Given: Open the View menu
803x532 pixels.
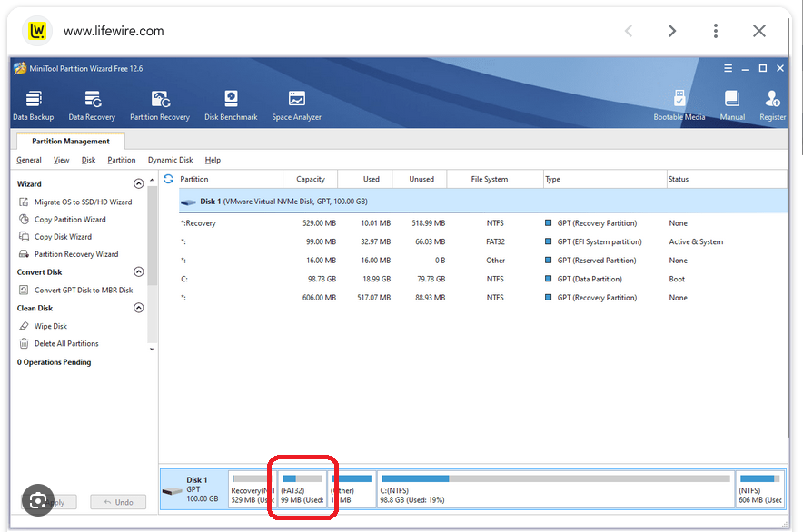Looking at the screenshot, I should (62, 161).
